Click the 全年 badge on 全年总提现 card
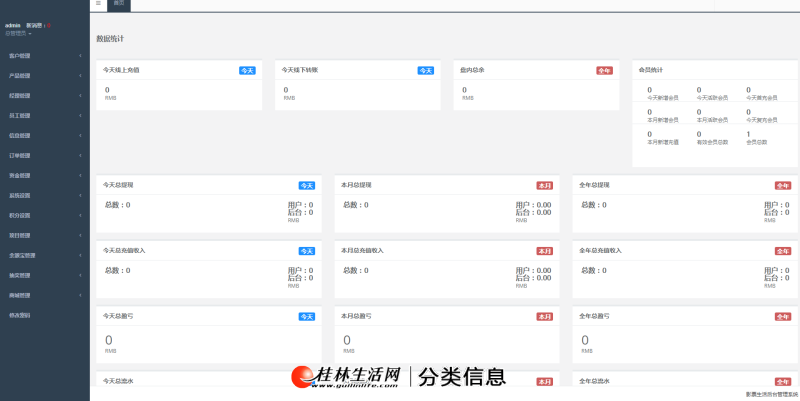Viewport: 800px width, 401px height. pos(783,186)
